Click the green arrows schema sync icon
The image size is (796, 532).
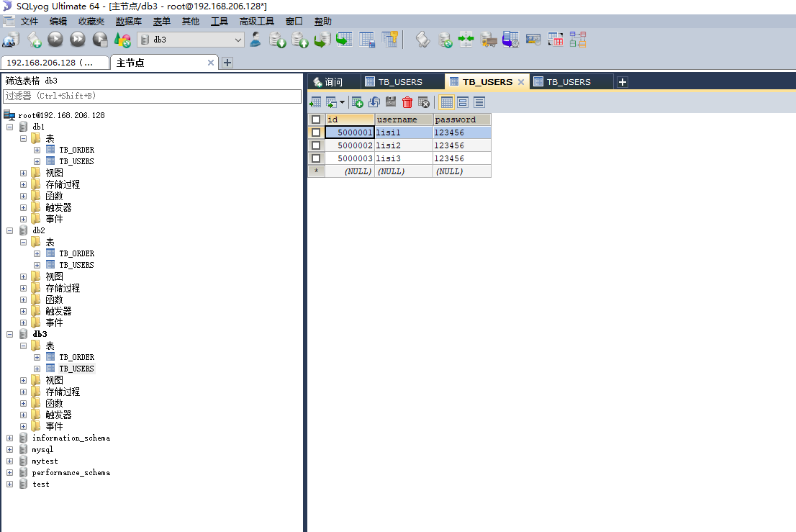466,40
